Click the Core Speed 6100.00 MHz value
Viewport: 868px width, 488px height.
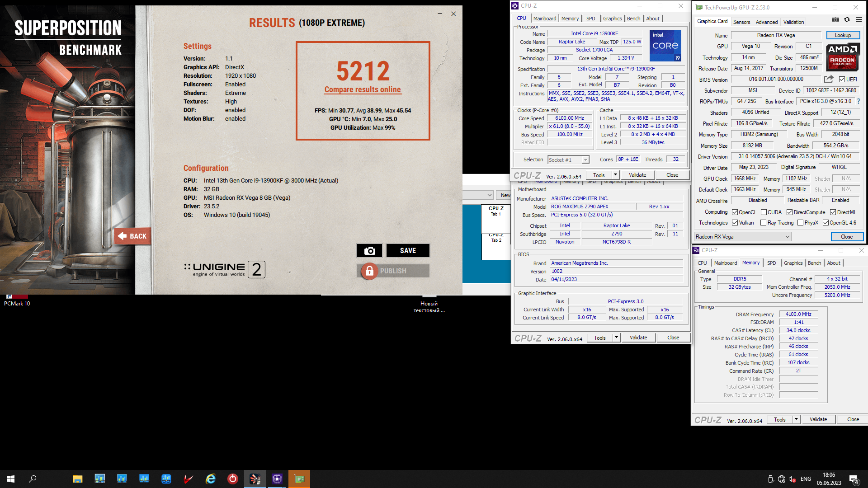pos(570,118)
